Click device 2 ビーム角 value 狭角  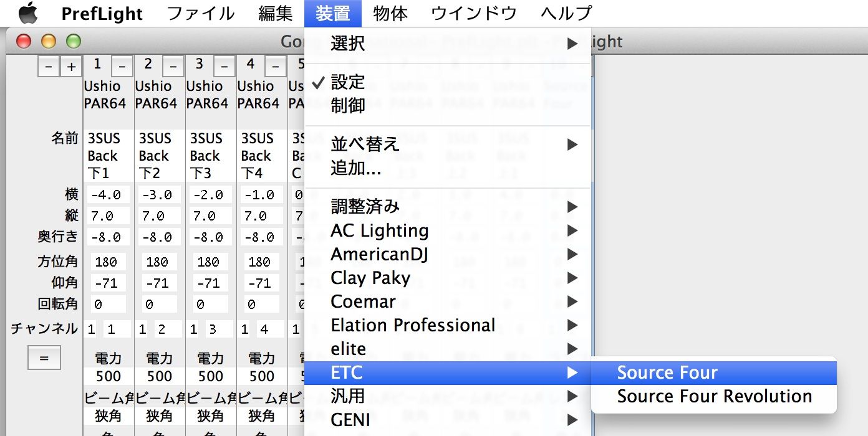click(160, 415)
